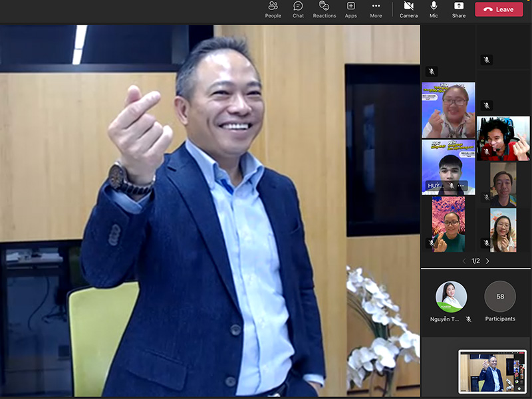Open the meeting Chat
532x399 pixels.
pos(298,9)
